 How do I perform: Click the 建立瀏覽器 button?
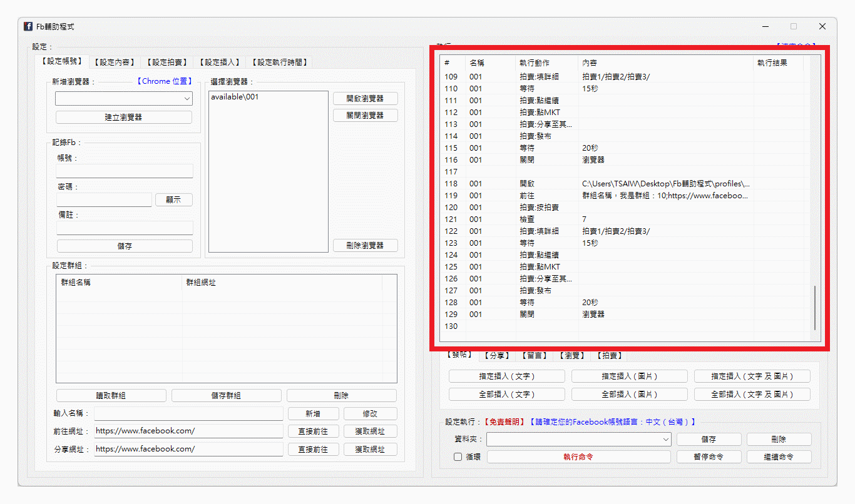(124, 117)
